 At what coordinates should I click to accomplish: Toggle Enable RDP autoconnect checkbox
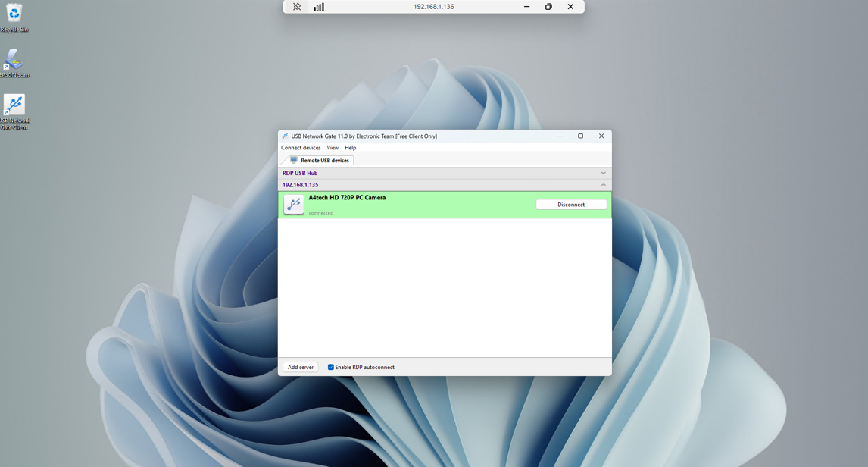point(330,367)
